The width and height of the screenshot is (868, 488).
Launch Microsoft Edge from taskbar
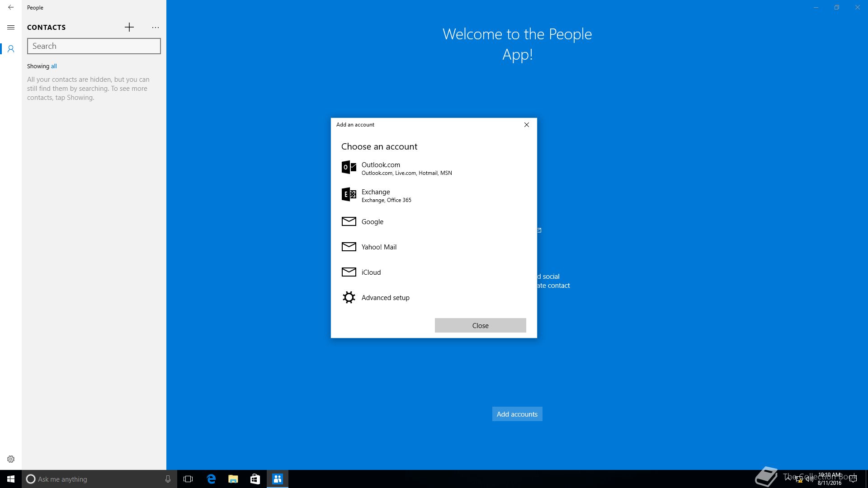[x=211, y=479]
